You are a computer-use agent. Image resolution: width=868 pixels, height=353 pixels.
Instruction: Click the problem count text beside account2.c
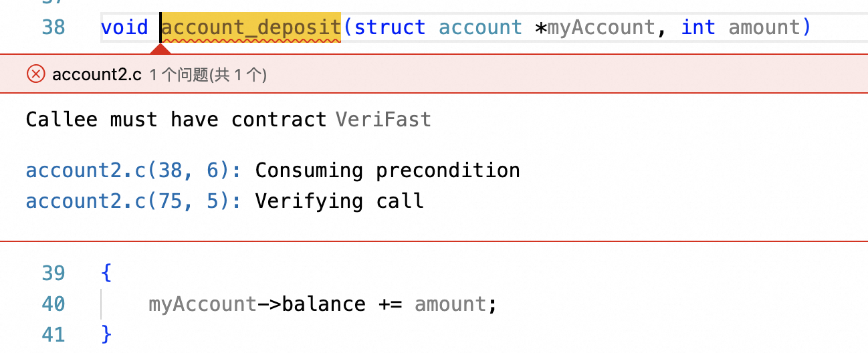208,75
